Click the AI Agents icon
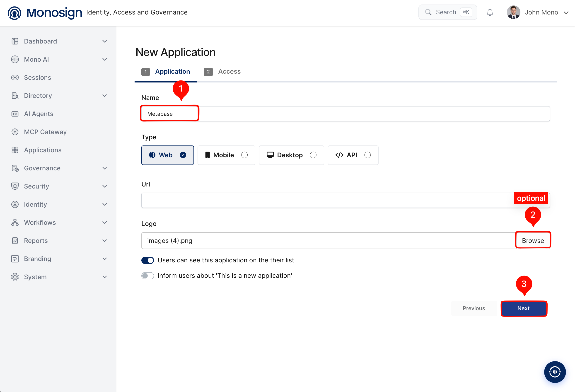 pos(15,114)
